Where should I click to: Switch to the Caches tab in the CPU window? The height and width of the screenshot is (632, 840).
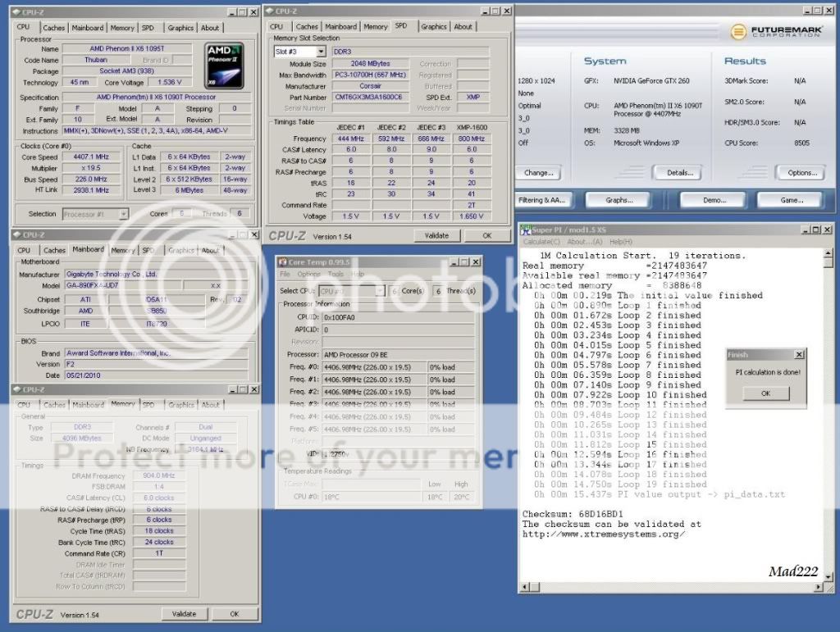54,28
